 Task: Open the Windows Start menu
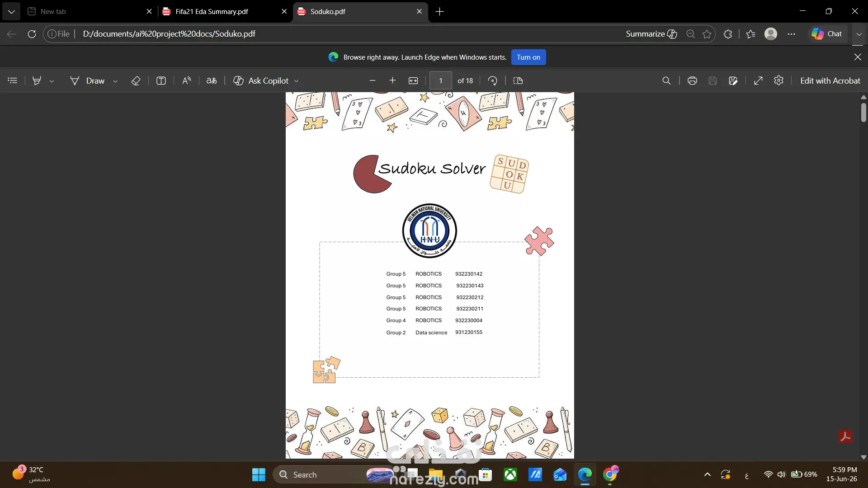coord(259,474)
